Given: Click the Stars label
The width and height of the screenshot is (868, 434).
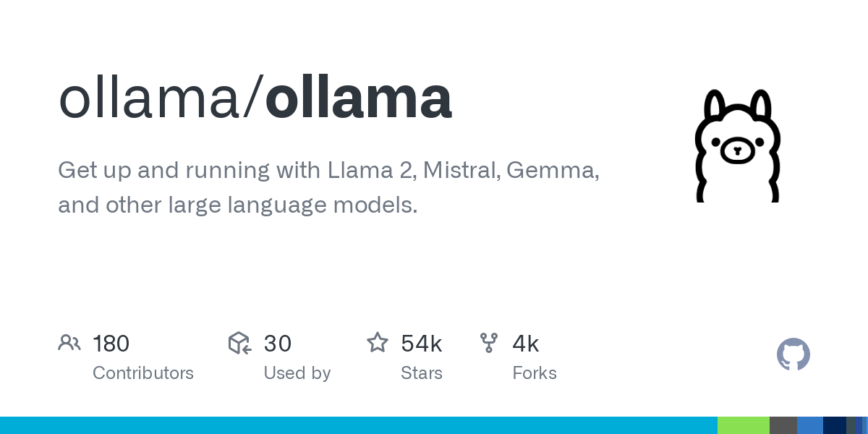Looking at the screenshot, I should [x=422, y=373].
